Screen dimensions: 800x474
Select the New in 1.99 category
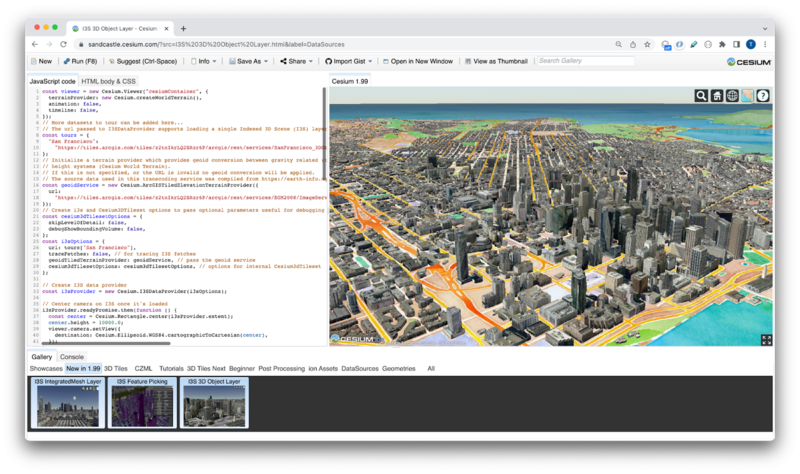coord(83,368)
